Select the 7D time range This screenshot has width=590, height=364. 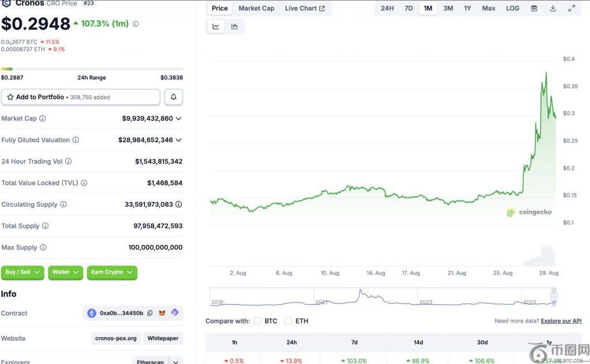coord(409,9)
